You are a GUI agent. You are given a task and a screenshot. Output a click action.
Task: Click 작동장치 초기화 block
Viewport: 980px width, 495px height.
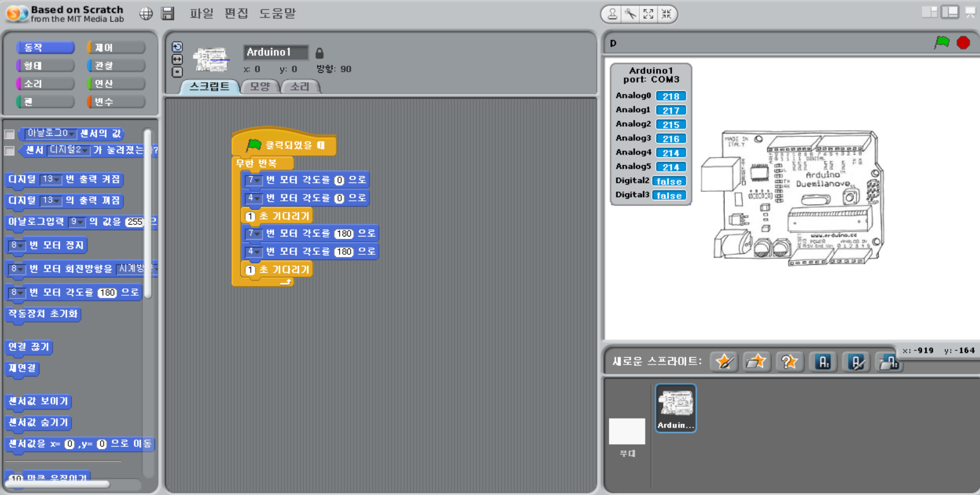tap(43, 314)
